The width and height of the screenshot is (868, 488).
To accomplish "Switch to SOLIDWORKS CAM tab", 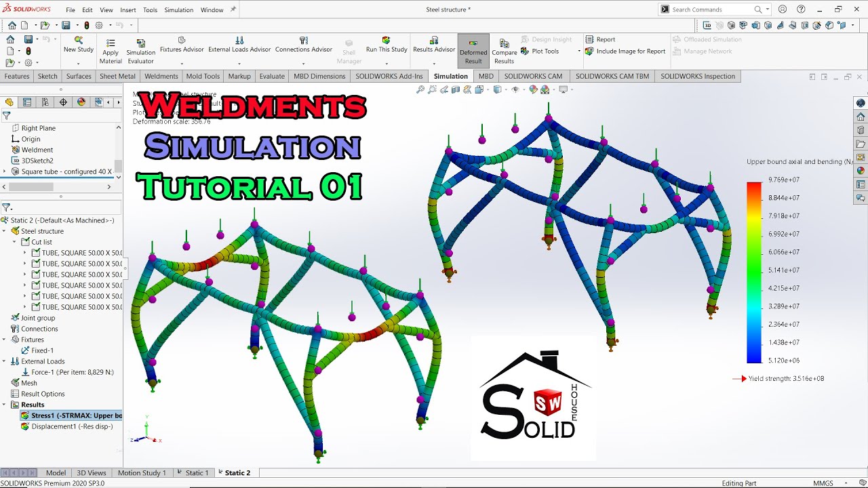I will [533, 76].
